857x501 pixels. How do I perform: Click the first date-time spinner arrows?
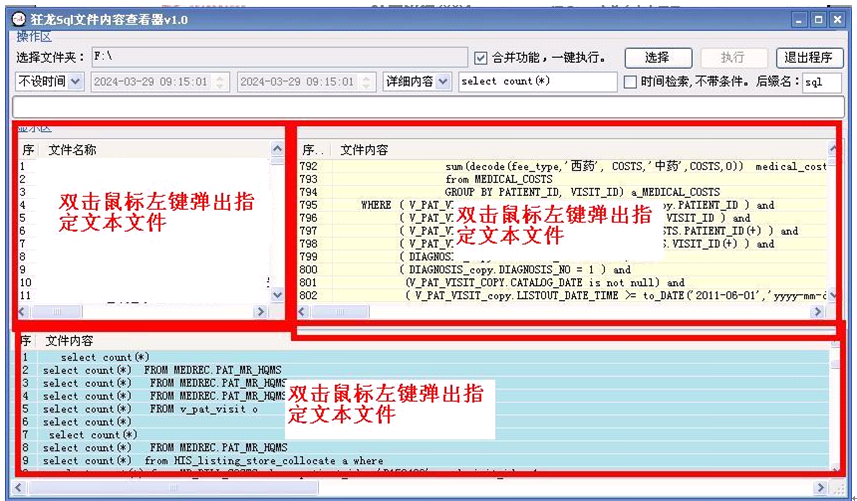(220, 82)
